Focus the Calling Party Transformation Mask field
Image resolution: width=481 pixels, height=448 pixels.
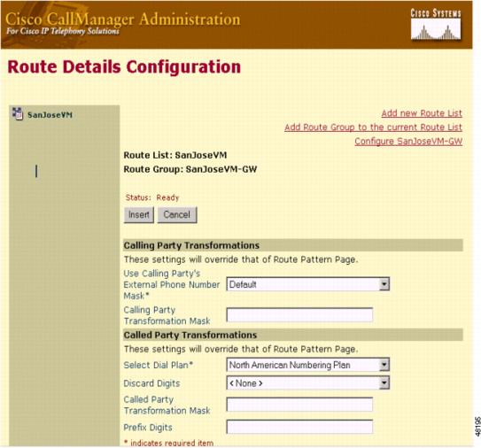(299, 314)
